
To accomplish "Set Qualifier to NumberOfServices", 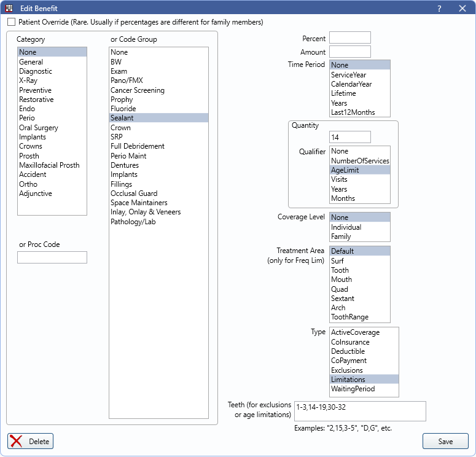I will pos(360,160).
